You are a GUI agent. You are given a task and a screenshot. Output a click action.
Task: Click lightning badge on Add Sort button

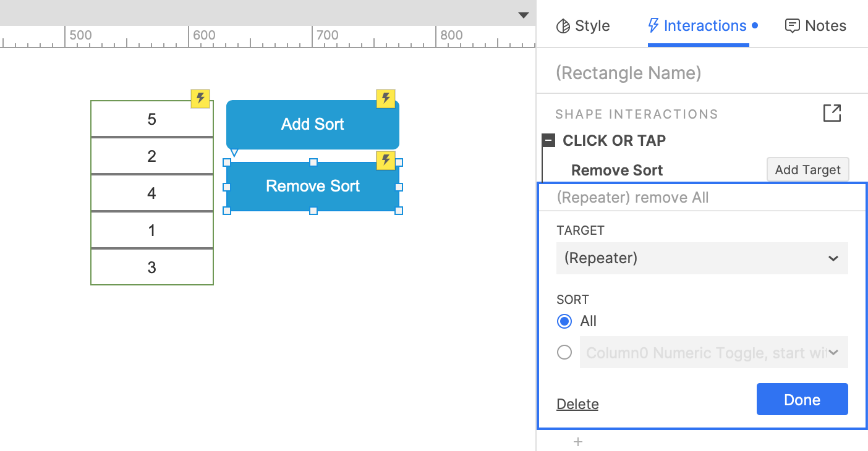click(386, 98)
